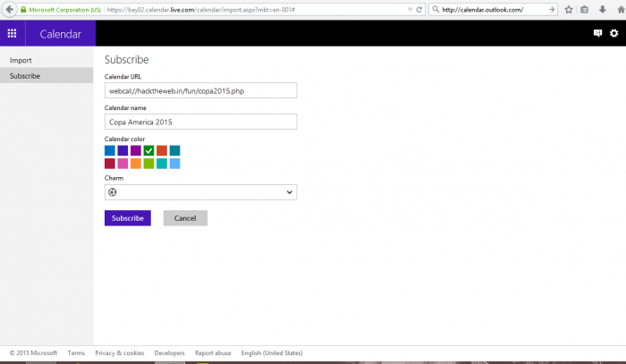Pick the blue calendar color
This screenshot has width=626, height=364.
pyautogui.click(x=110, y=150)
